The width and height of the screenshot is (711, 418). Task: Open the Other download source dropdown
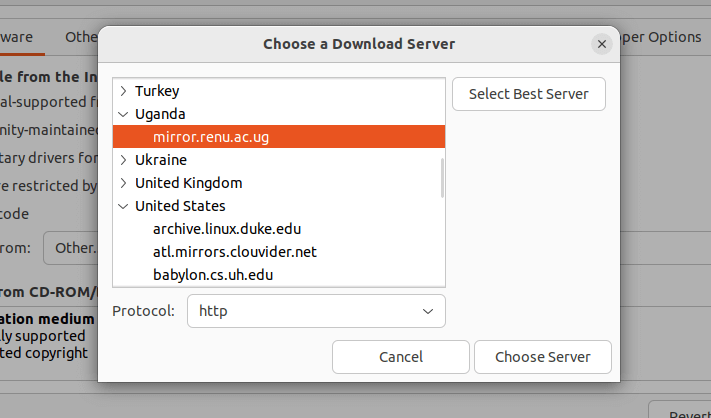click(x=72, y=247)
